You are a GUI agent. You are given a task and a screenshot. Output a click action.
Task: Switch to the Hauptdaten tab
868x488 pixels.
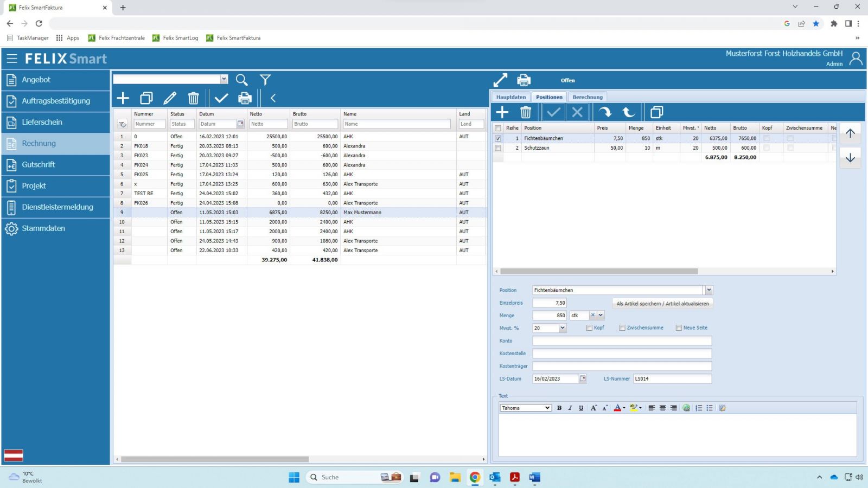click(510, 97)
